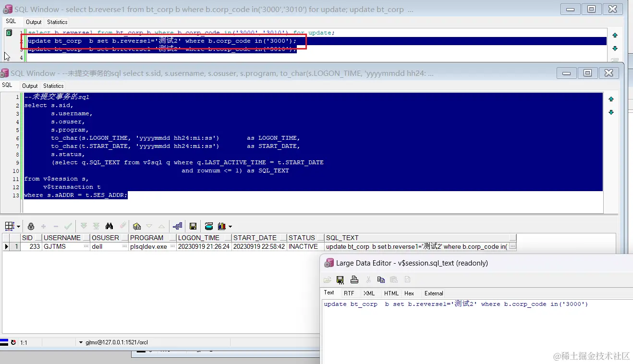Viewport: 633px width, 364px height.
Task: Switch to HTML tab in Large Data Editor
Action: [391, 293]
